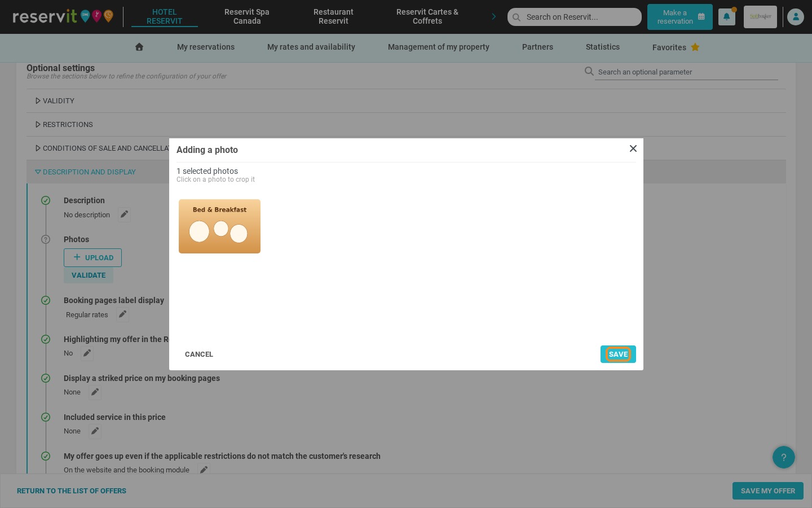
Task: Click the property logo thumbnail in the header
Action: (x=760, y=17)
